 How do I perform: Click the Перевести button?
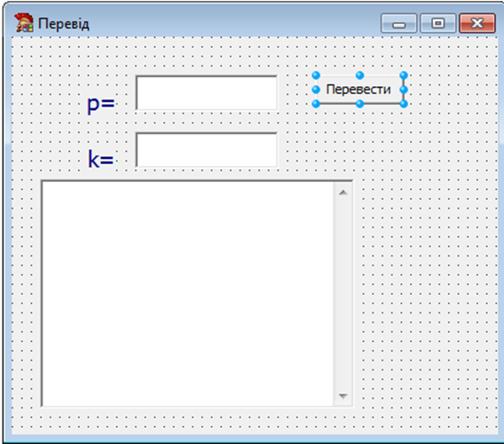[359, 90]
